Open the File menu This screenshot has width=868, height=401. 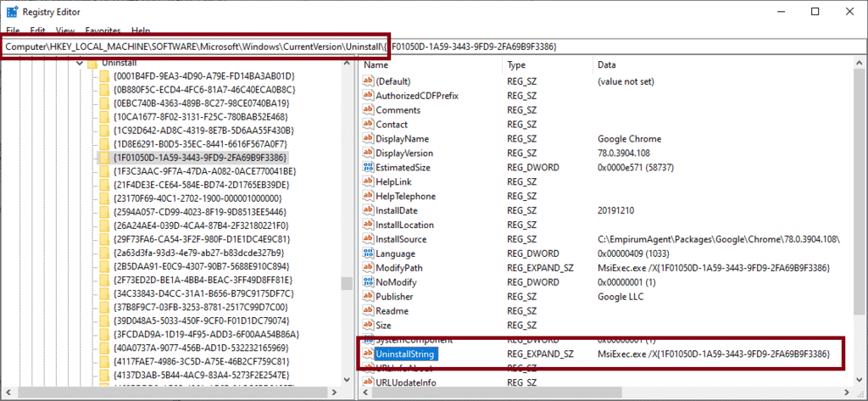(x=13, y=31)
